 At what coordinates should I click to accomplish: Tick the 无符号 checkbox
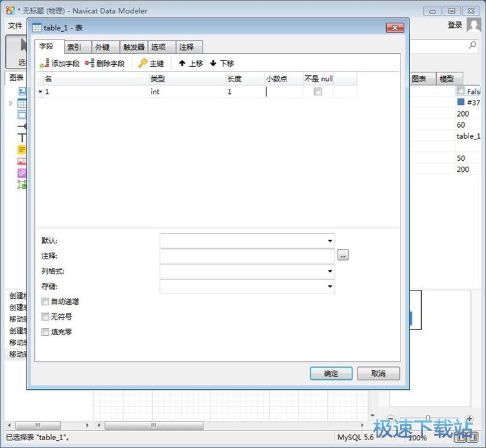pyautogui.click(x=45, y=317)
